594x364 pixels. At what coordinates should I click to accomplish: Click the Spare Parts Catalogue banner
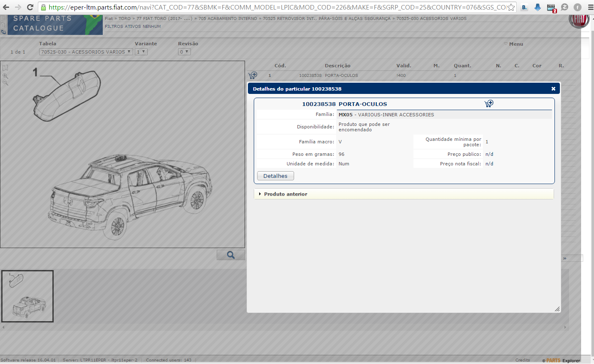[55, 25]
